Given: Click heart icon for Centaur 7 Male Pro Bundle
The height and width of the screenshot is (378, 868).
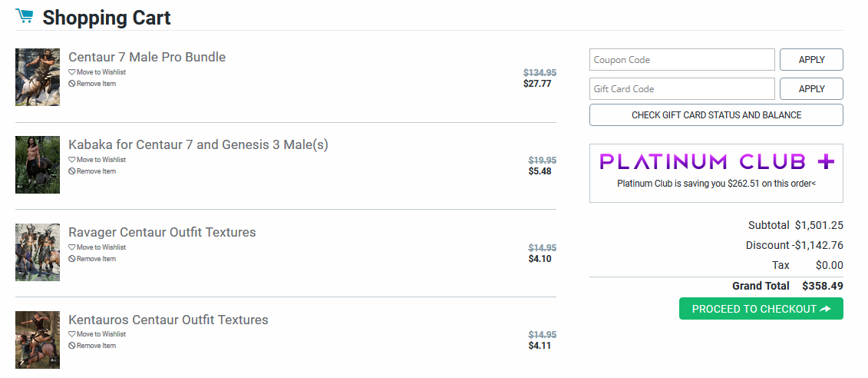Looking at the screenshot, I should point(72,72).
